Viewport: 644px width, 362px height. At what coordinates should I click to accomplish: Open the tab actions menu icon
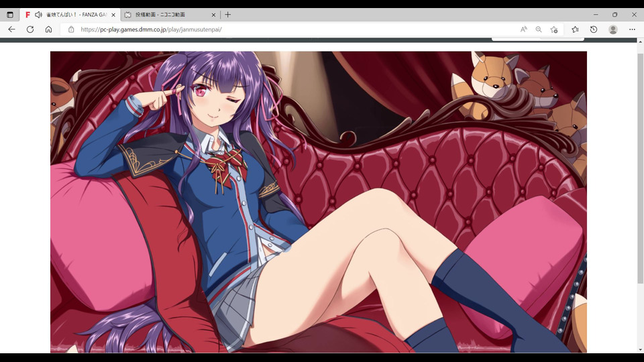tap(10, 15)
